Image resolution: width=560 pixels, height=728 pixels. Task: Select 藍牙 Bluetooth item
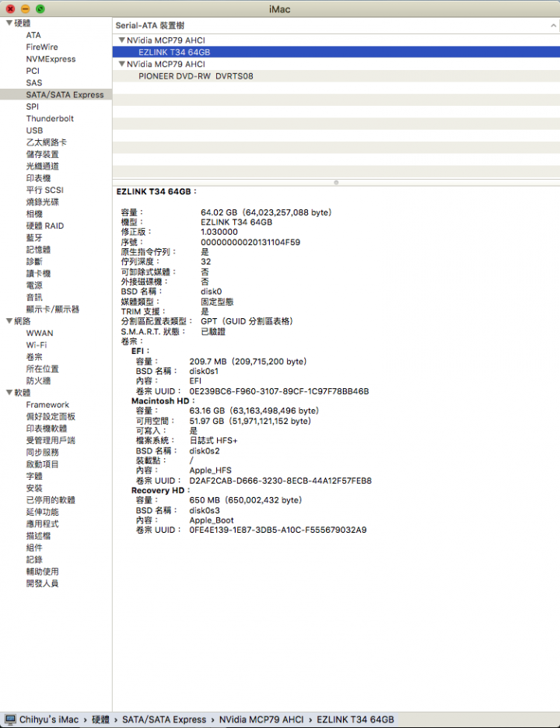(34, 238)
